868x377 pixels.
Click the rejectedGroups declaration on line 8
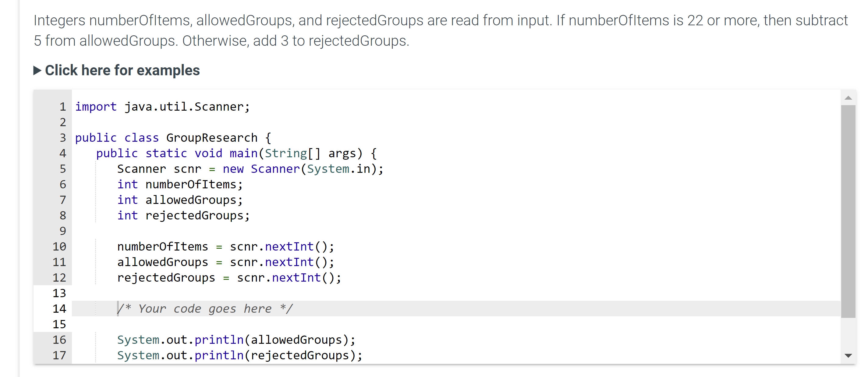pos(183,215)
